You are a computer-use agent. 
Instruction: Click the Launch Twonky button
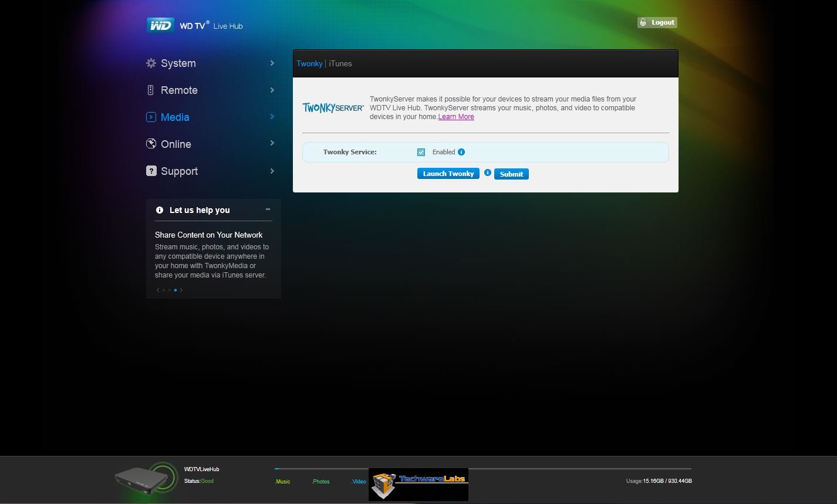coord(448,174)
